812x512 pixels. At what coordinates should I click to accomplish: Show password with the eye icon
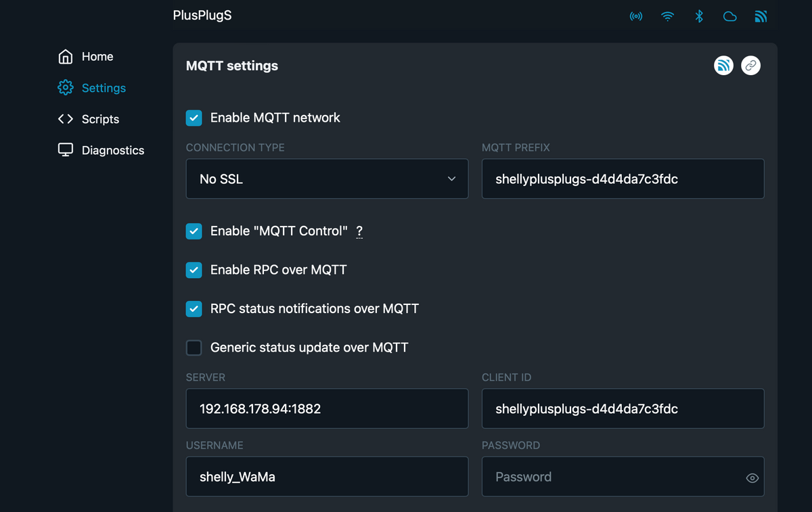point(752,478)
